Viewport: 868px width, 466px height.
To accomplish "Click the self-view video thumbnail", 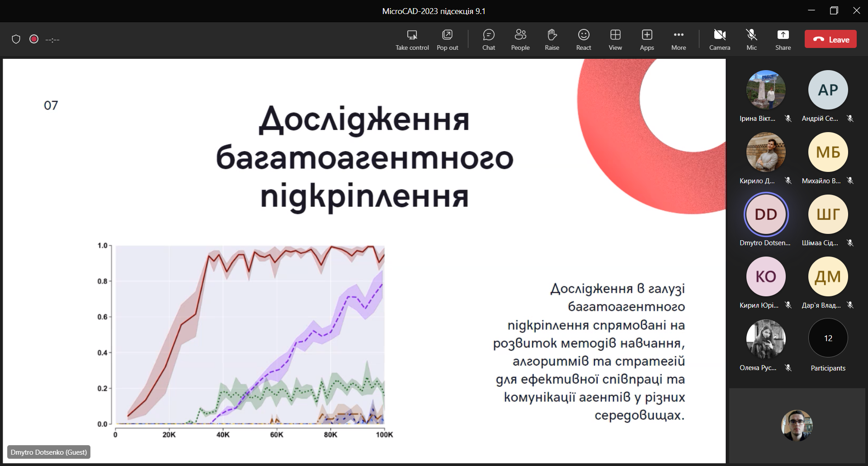I will [797, 425].
